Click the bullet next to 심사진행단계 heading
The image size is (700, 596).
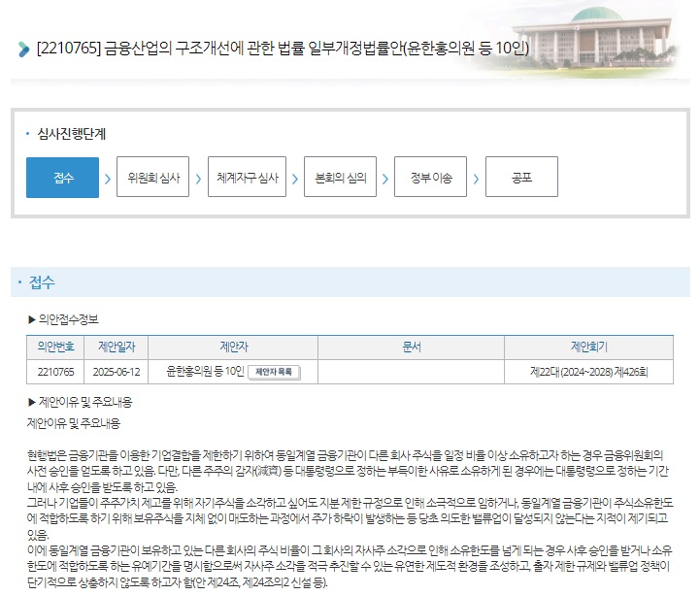point(27,133)
